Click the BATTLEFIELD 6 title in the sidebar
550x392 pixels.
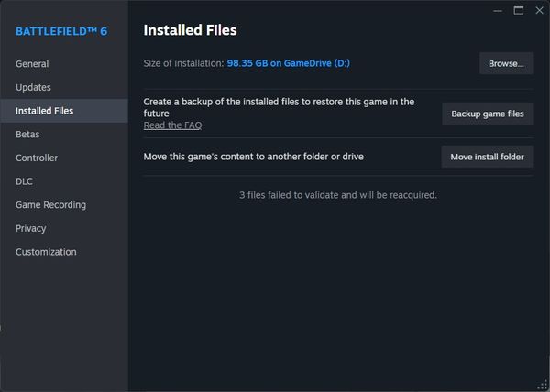59,31
